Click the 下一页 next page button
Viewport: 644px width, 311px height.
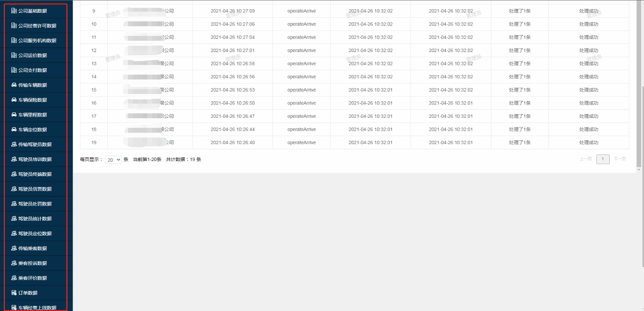pyautogui.click(x=620, y=159)
